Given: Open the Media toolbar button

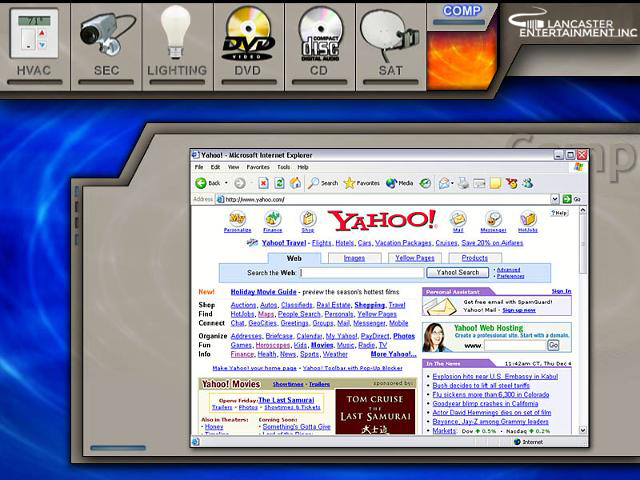Looking at the screenshot, I should (400, 183).
